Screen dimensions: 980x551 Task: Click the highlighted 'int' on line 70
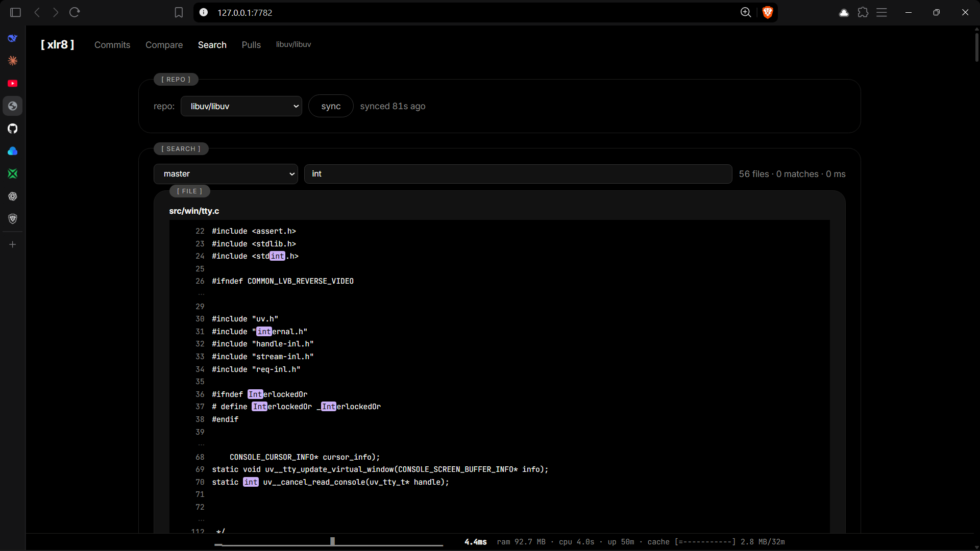(251, 482)
